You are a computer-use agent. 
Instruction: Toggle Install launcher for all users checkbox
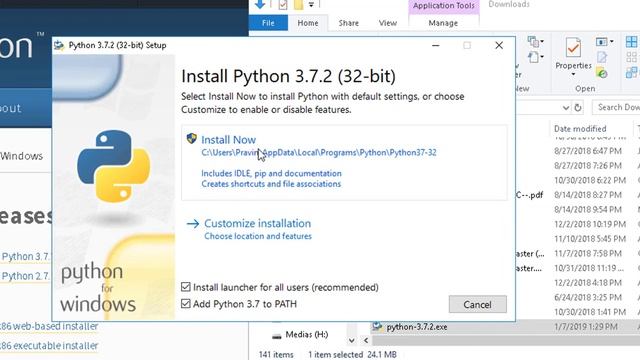pyautogui.click(x=186, y=287)
